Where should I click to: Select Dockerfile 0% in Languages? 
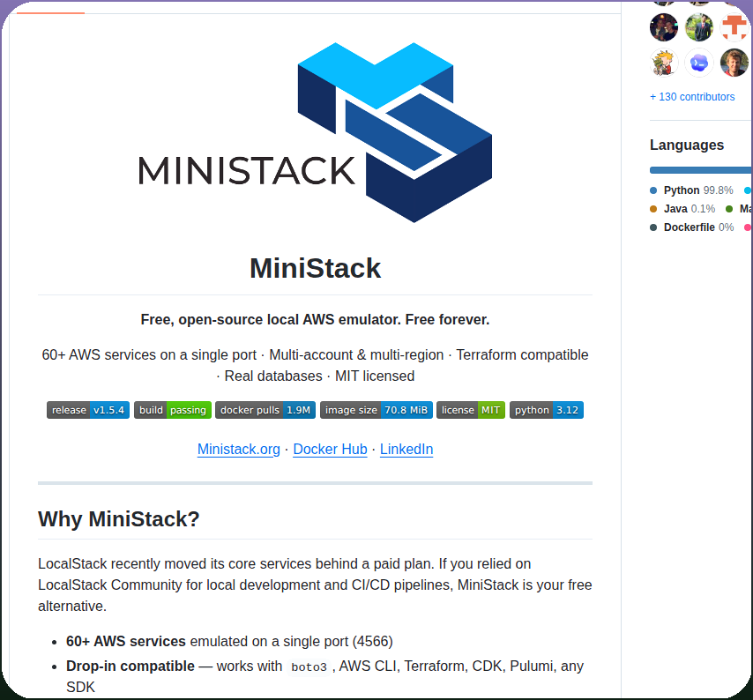click(x=691, y=227)
